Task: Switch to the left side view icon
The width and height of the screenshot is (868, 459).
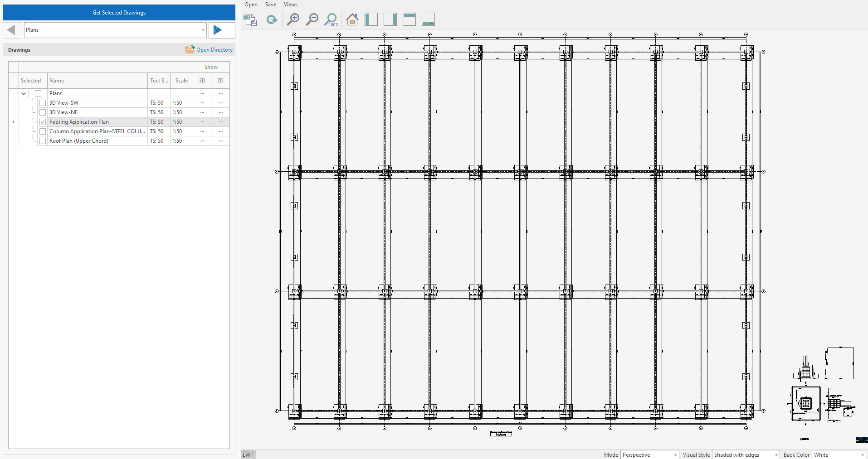Action: (x=371, y=19)
